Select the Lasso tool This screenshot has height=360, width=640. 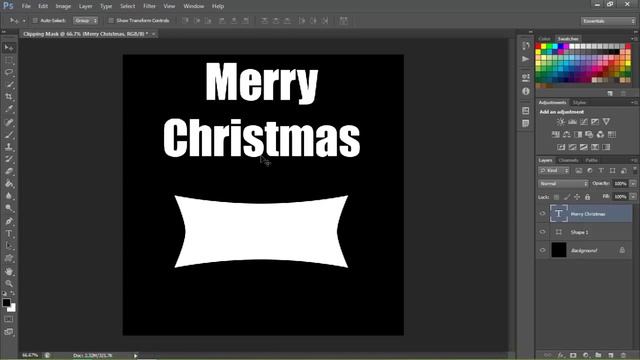pos(9,72)
